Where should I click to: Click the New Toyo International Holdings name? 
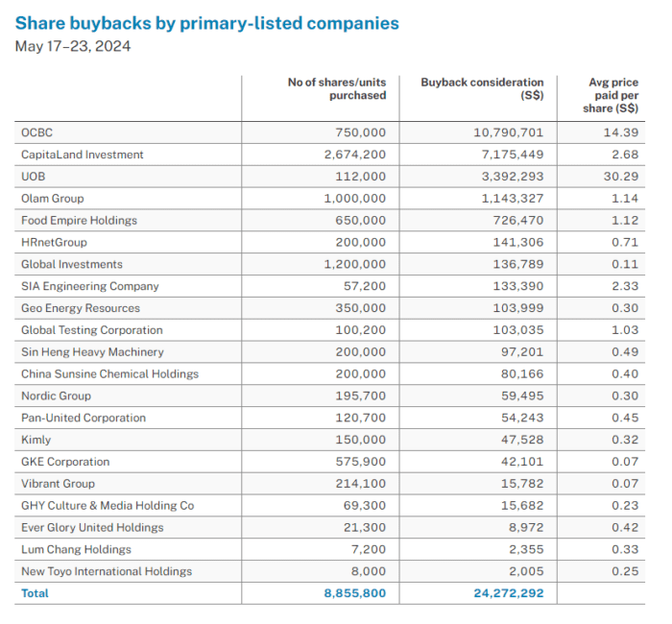click(x=107, y=571)
